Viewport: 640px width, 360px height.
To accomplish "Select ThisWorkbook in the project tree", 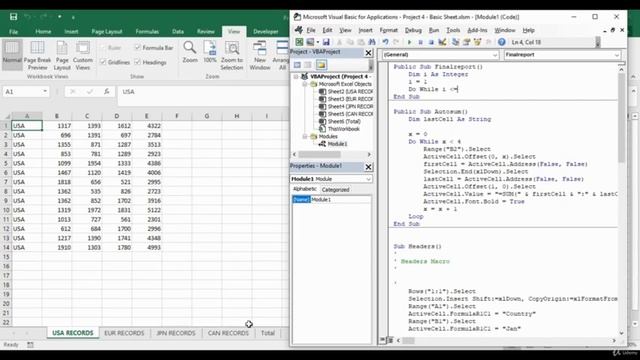I will pyautogui.click(x=344, y=129).
